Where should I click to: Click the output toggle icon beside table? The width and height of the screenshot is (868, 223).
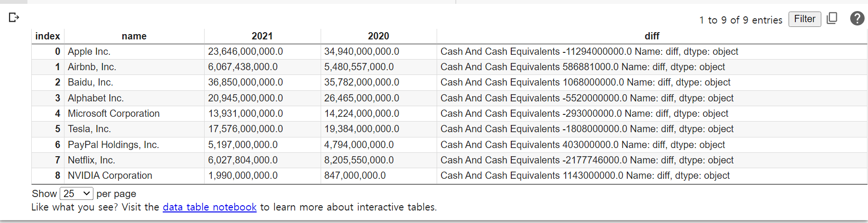click(14, 17)
